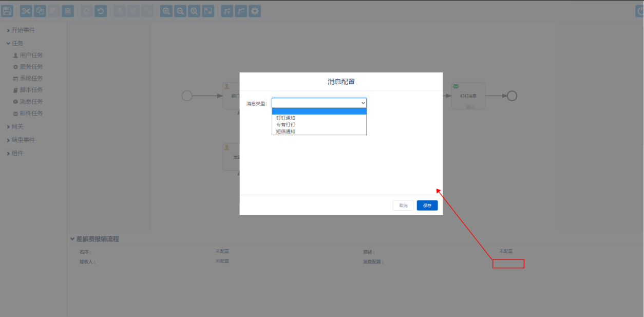Click the zoom out magnifier icon

pyautogui.click(x=180, y=11)
